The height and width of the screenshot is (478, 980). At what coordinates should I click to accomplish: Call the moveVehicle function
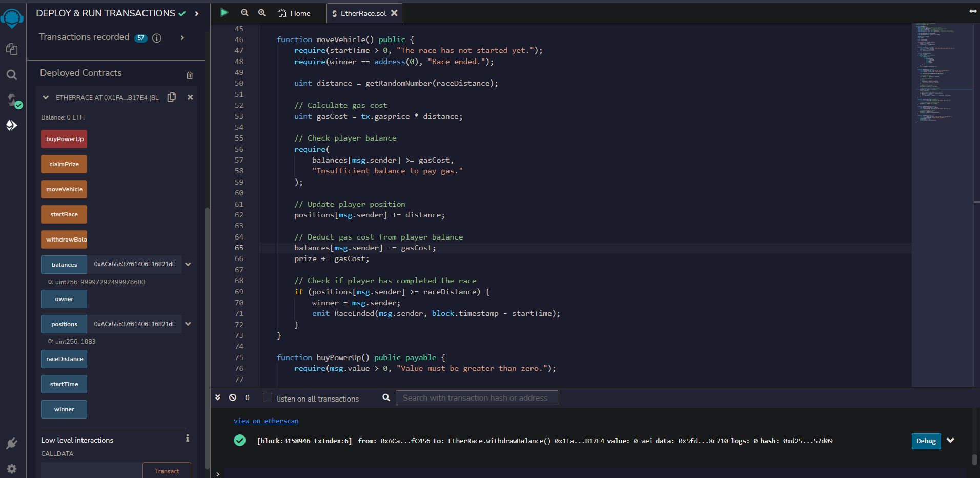(x=64, y=189)
